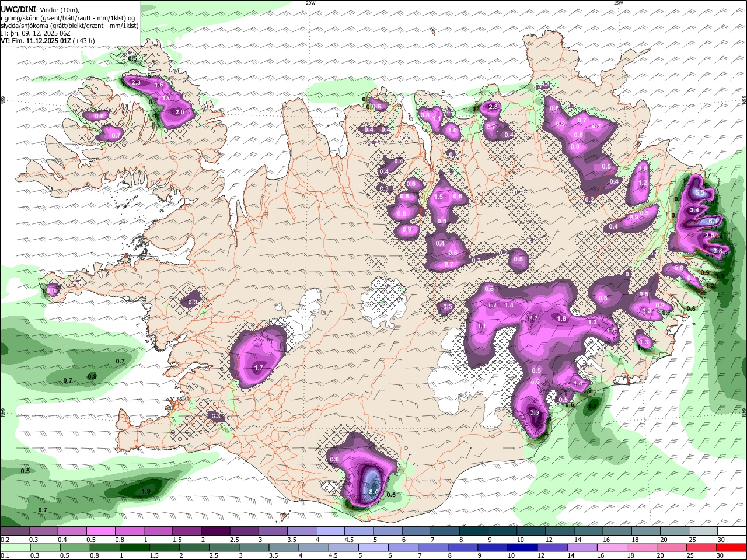Pick the pale grey swatch labeled 25 in top row
Screen dimensions: 747x560
703,531
